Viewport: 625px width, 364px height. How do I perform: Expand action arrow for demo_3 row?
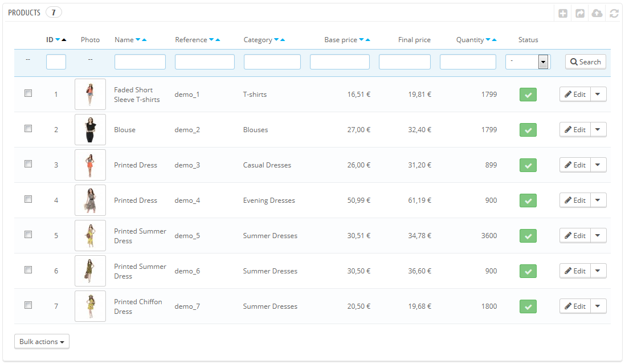(x=598, y=165)
